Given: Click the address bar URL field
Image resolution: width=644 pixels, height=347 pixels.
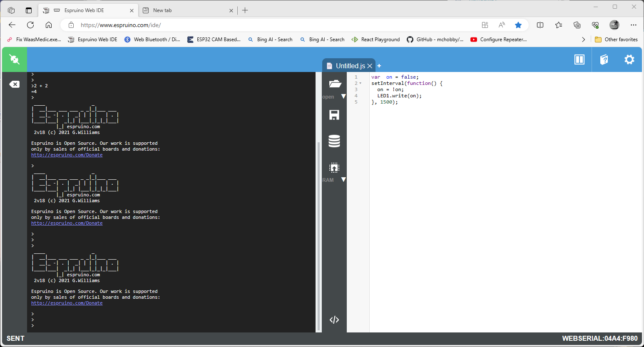Looking at the screenshot, I should 275,25.
